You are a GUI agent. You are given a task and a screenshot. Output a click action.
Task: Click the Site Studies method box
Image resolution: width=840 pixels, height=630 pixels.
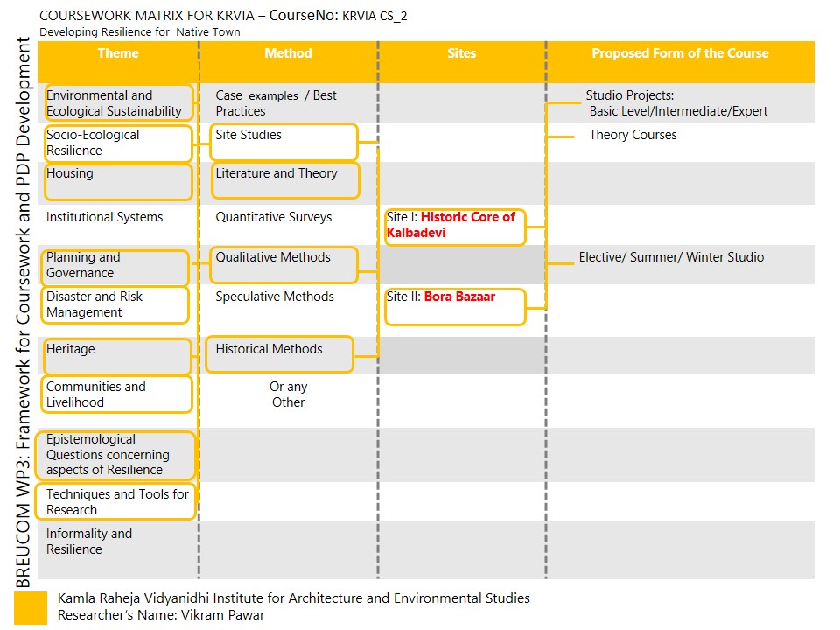click(284, 142)
